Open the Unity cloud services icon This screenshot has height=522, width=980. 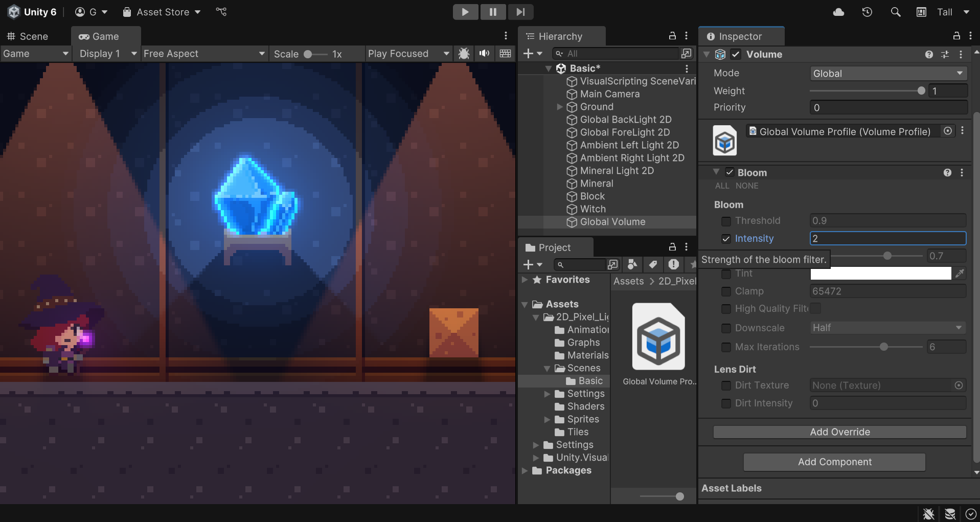pos(838,12)
